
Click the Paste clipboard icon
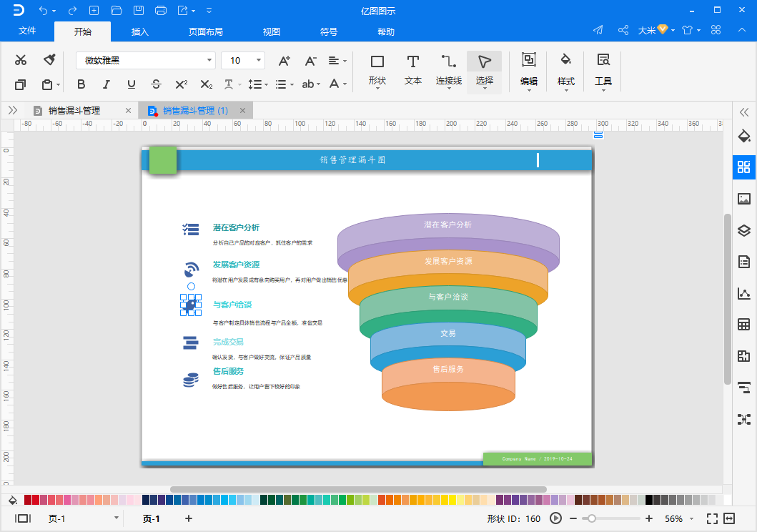(x=47, y=84)
